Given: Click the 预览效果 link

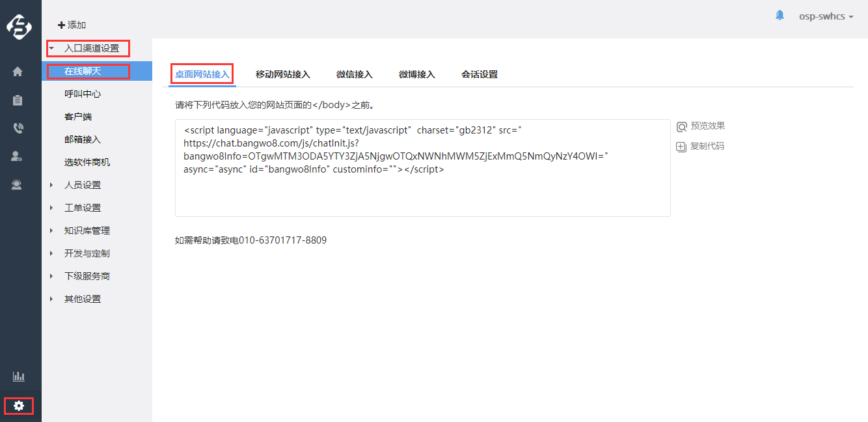Looking at the screenshot, I should tap(701, 126).
